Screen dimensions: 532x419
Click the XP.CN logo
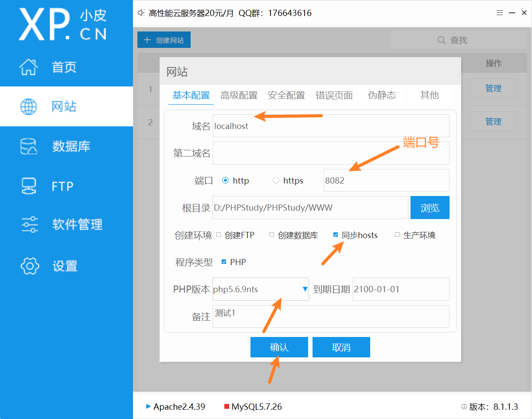click(x=63, y=24)
